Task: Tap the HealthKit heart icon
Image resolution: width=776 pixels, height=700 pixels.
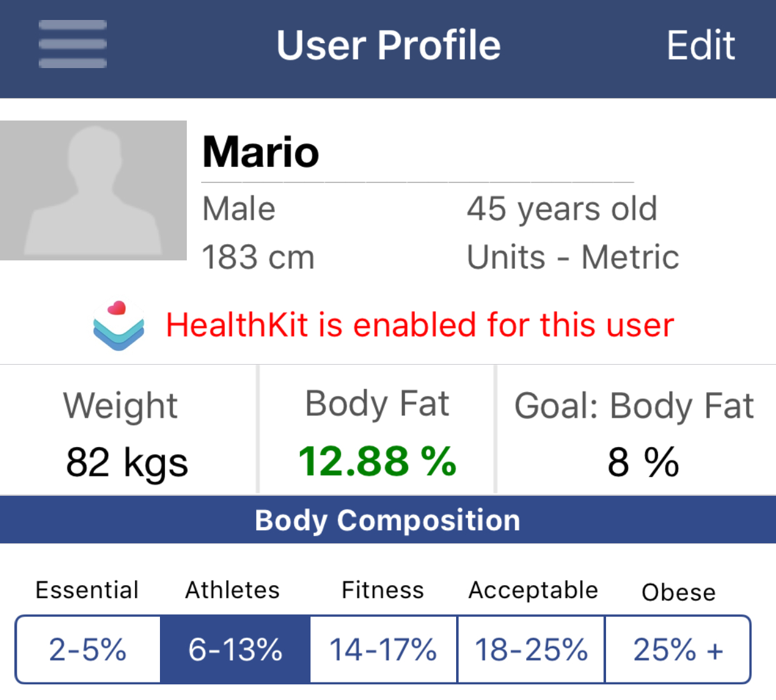Action: [x=119, y=325]
